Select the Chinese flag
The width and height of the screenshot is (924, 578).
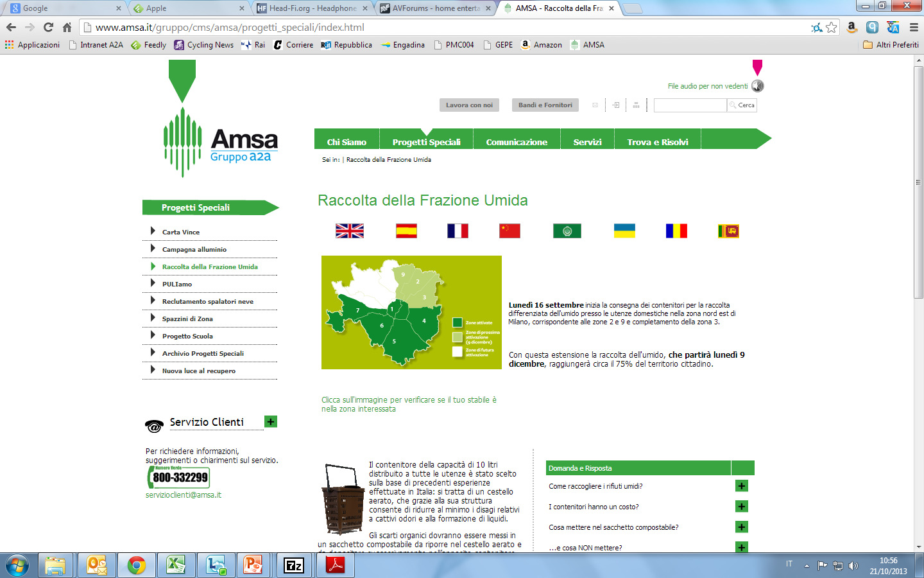509,231
